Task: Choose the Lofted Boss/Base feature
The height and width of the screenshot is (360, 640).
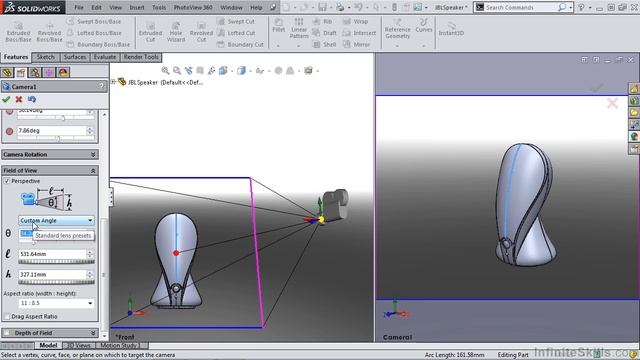Action: pyautogui.click(x=94, y=33)
